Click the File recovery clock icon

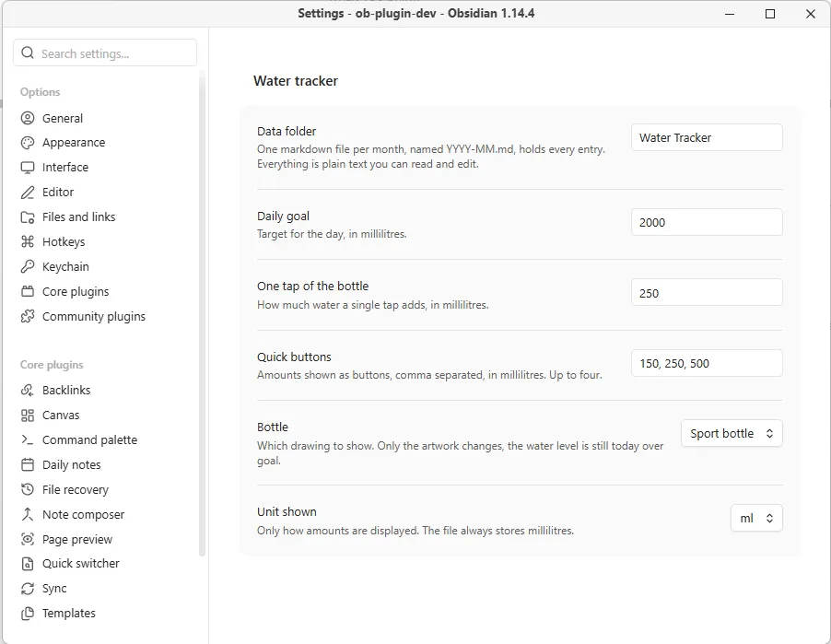28,489
